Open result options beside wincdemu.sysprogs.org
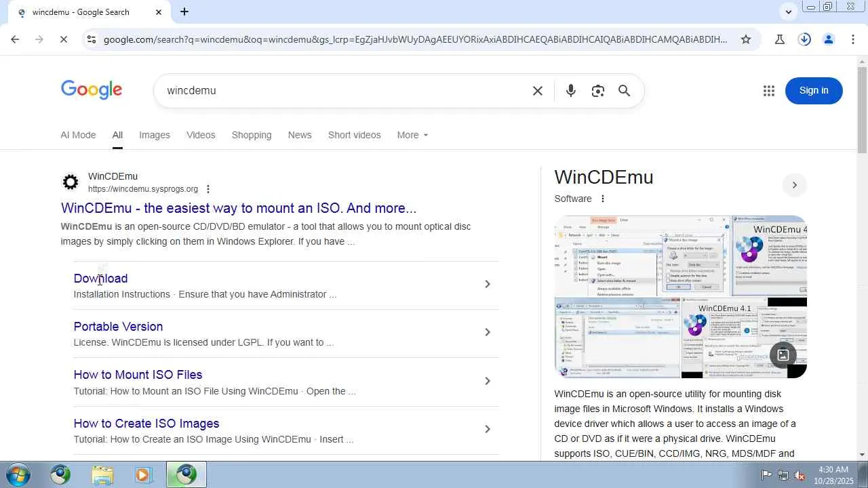Screen dimensions: 868x488 (208, 189)
